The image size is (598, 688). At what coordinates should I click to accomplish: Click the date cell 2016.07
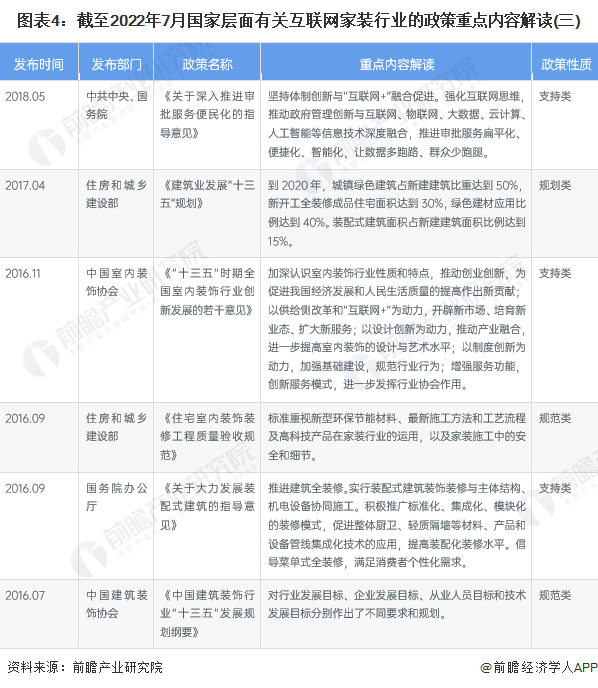click(25, 595)
